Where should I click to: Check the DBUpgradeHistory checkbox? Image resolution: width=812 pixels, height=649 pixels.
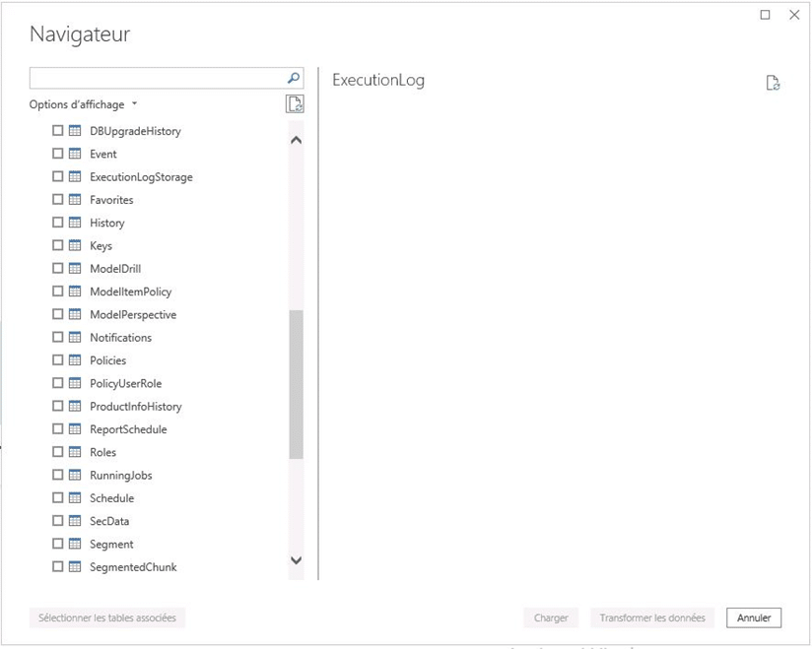(57, 130)
